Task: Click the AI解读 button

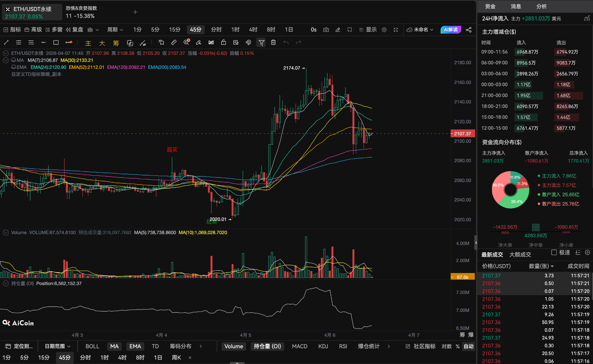Action: coord(451,29)
